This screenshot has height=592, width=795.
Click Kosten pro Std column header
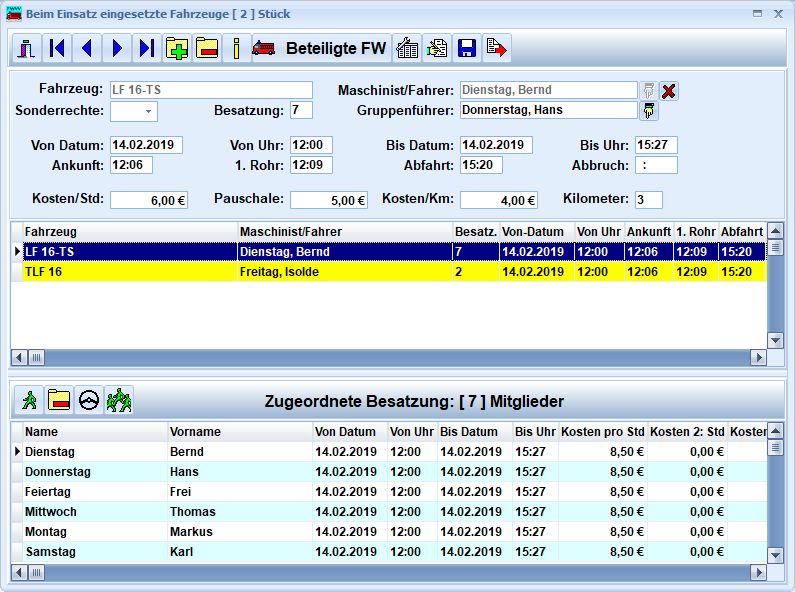[603, 432]
